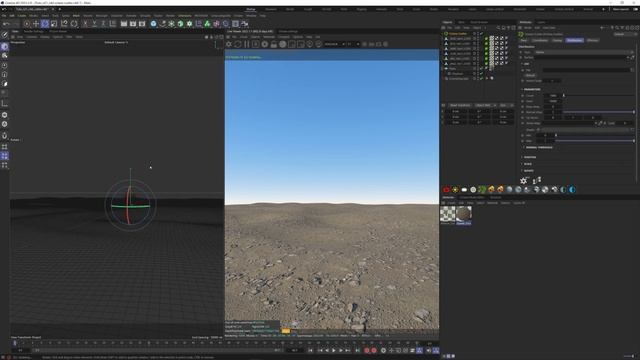The image size is (640, 360).
Task: Click the red record keyframe button
Action: pos(367,350)
